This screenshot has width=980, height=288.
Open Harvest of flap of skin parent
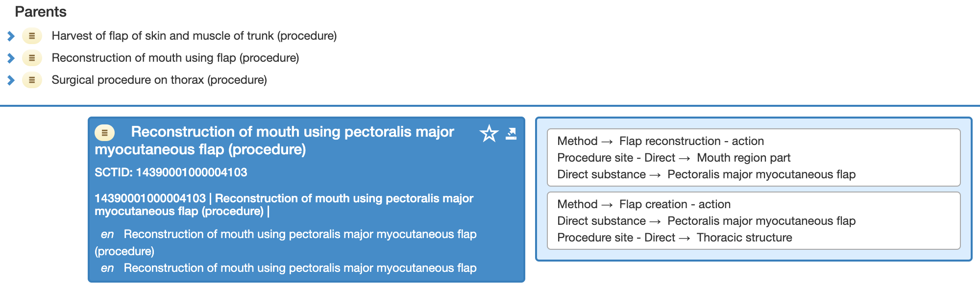[194, 36]
